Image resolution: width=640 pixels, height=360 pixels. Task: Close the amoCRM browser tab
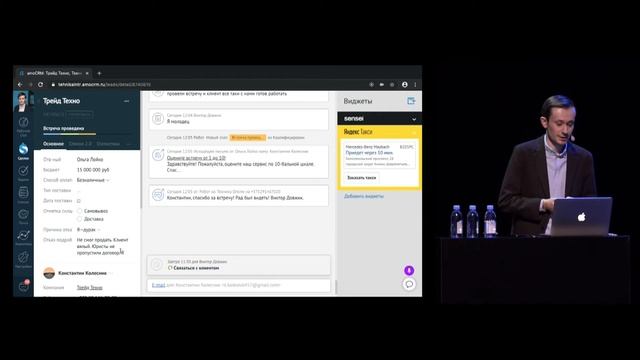(x=87, y=73)
